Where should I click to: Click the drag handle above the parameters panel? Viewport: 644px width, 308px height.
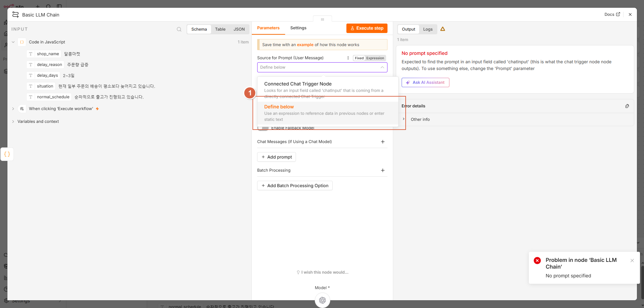click(323, 19)
